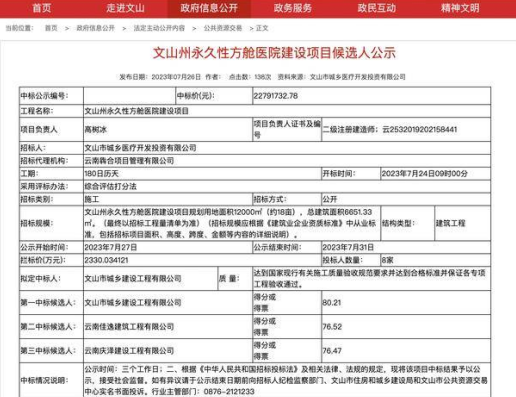Click evaluation method 综合评估打分法
This screenshot has width=516, height=397.
pyautogui.click(x=111, y=186)
